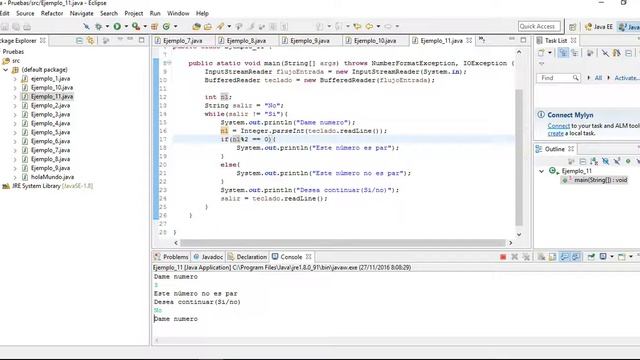Click Hide Fields icon in Outline toolbar
The width and height of the screenshot is (640, 360).
click(x=606, y=162)
